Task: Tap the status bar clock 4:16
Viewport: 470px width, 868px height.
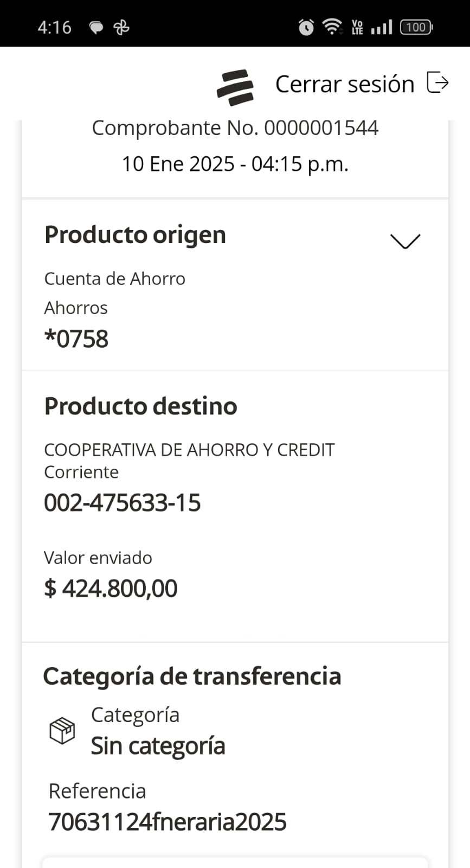Action: coord(54,27)
